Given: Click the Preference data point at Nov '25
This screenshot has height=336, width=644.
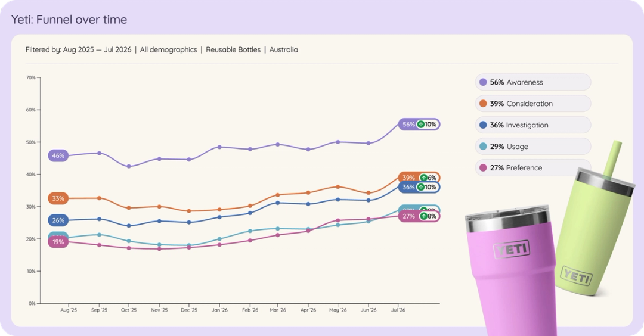Looking at the screenshot, I should point(159,249).
